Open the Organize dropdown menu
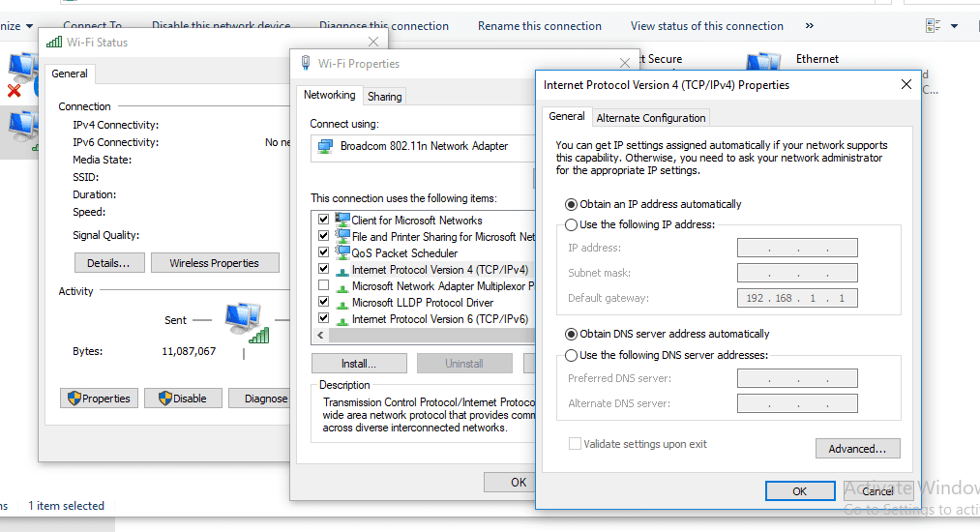The width and height of the screenshot is (980, 532). (16, 25)
